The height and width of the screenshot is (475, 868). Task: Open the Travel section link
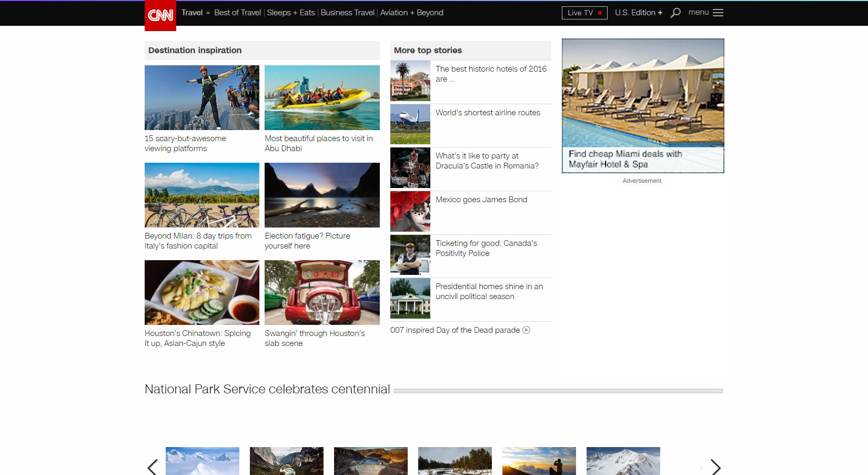tap(192, 13)
